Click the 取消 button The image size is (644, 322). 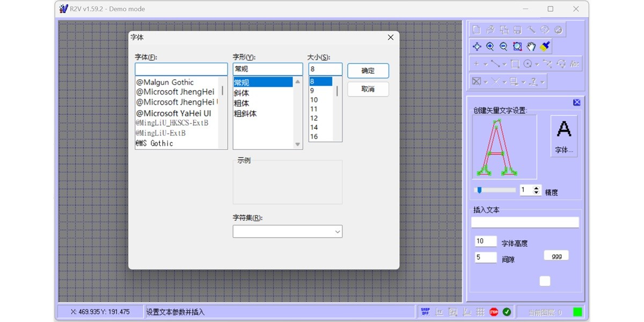tap(368, 89)
